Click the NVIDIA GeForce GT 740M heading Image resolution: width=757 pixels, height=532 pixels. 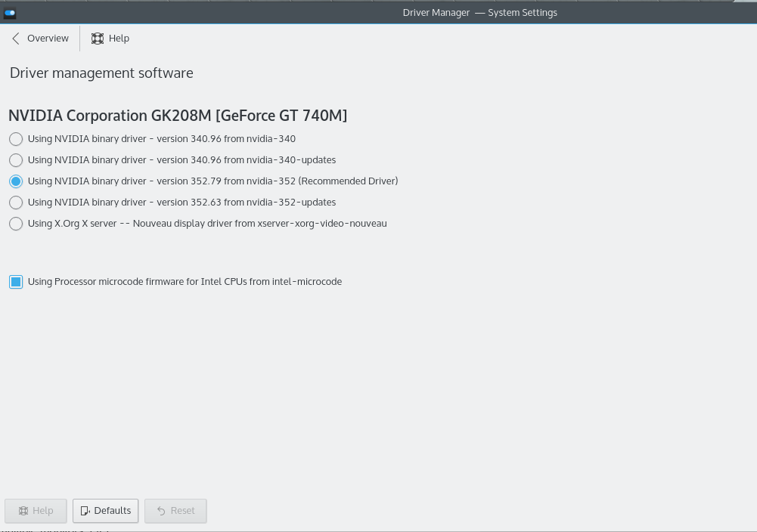178,116
